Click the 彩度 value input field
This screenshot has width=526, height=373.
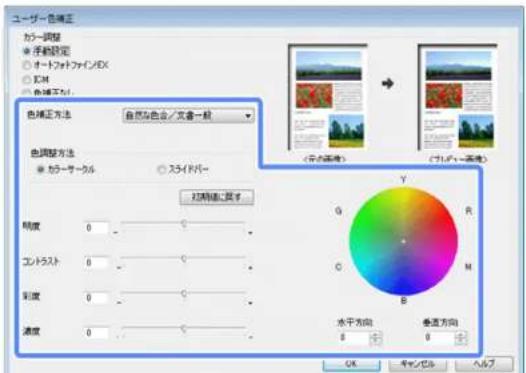96,298
